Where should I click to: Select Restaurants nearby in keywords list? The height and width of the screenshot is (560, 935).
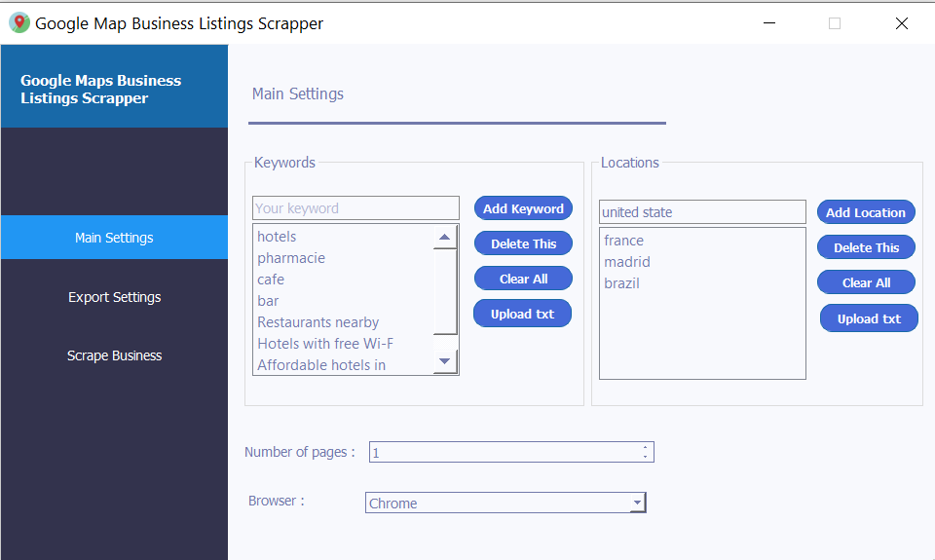(318, 322)
